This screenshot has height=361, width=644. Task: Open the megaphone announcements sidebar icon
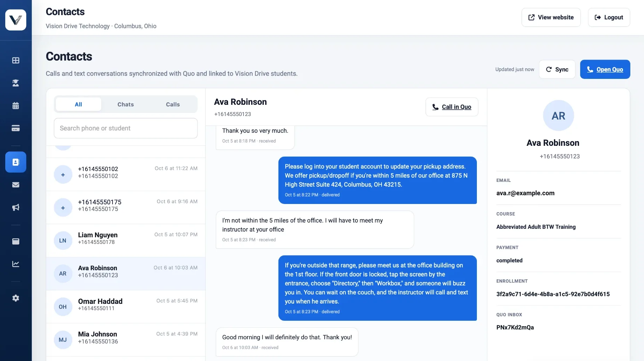point(16,207)
